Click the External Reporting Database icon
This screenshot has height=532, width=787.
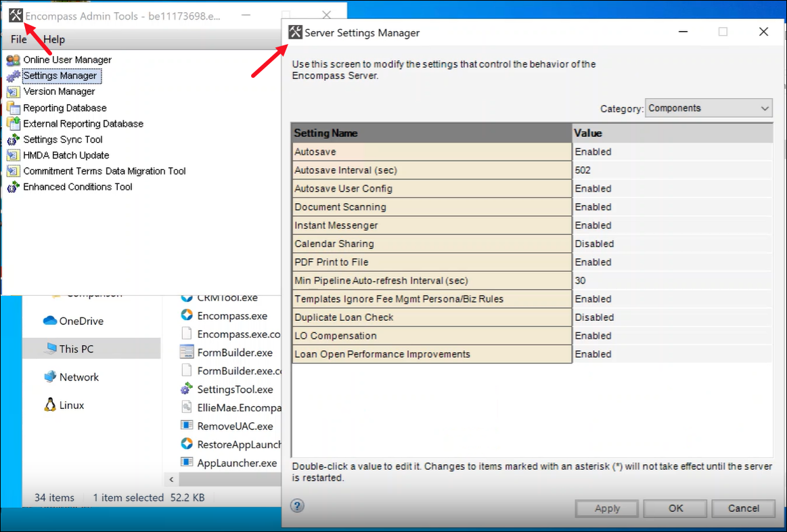(13, 123)
